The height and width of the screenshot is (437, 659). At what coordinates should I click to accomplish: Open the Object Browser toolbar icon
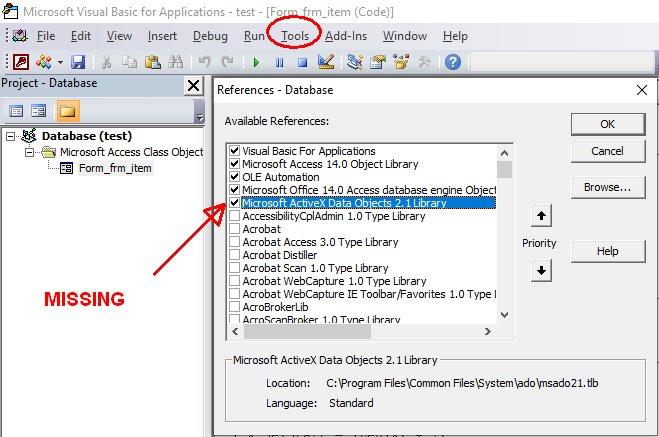coord(401,62)
